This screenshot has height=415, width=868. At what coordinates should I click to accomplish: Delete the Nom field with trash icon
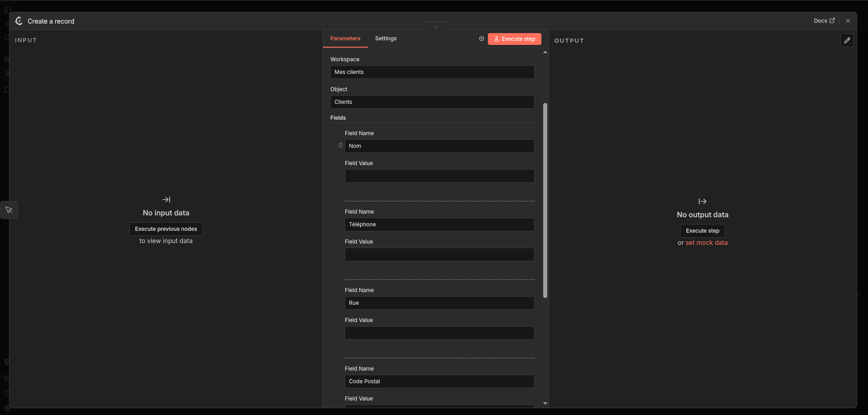(341, 146)
